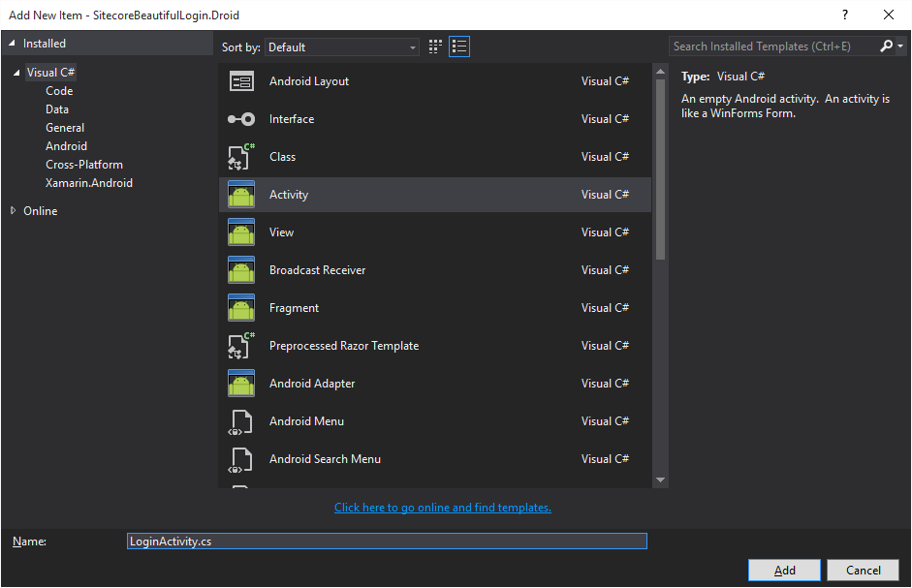Select the Preprocessed Razor Template icon

241,346
